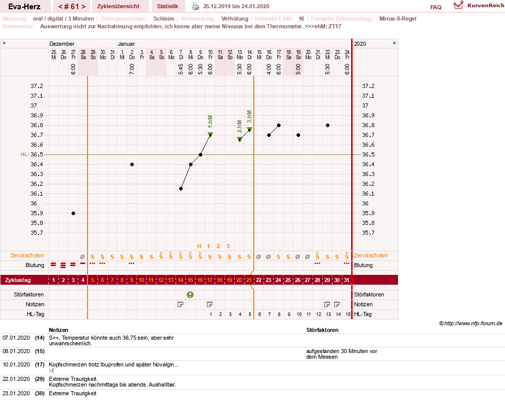Click the 5:45 measurement time on 7 January
Image resolution: width=505 pixels, height=420 pixels.
(181, 69)
